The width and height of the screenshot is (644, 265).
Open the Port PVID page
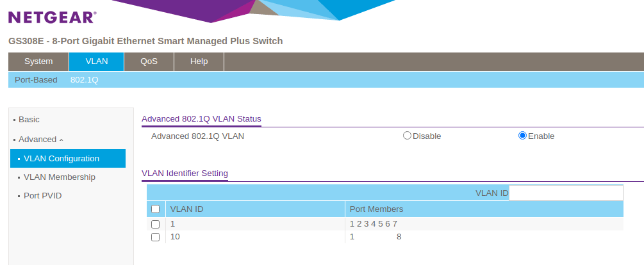click(42, 196)
